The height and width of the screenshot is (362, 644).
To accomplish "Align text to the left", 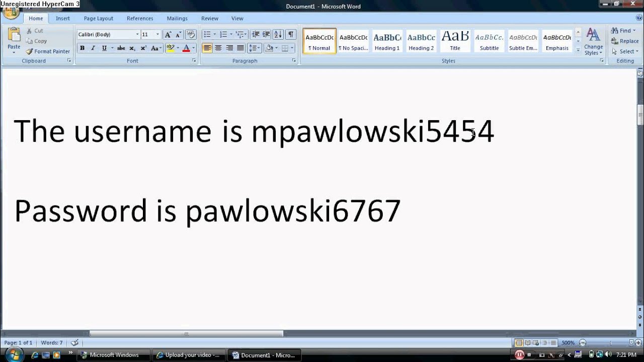I will click(207, 48).
